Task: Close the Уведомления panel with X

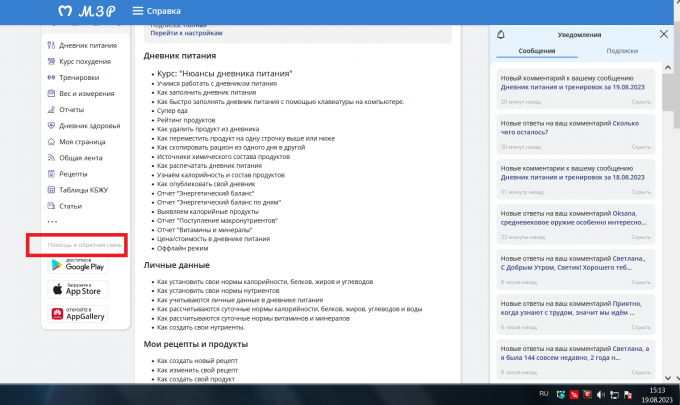Action: click(664, 35)
